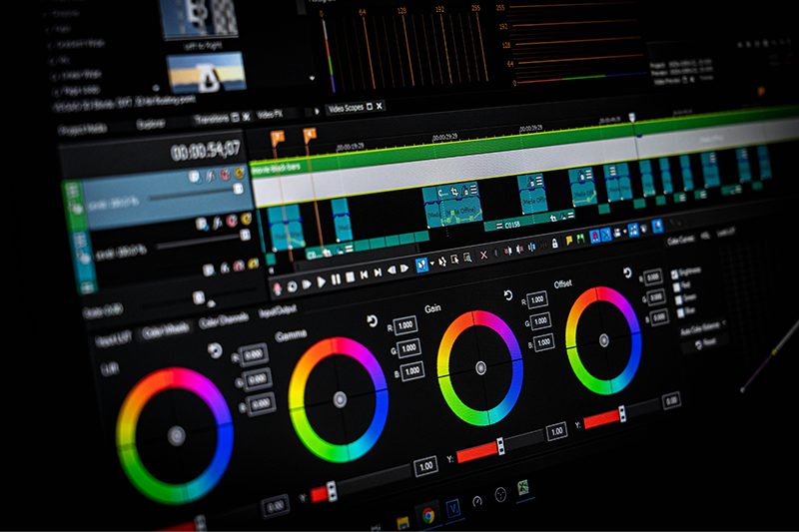Click center puck of Gamma wheel
Screen dimensions: 799x532
pyautogui.click(x=340, y=399)
